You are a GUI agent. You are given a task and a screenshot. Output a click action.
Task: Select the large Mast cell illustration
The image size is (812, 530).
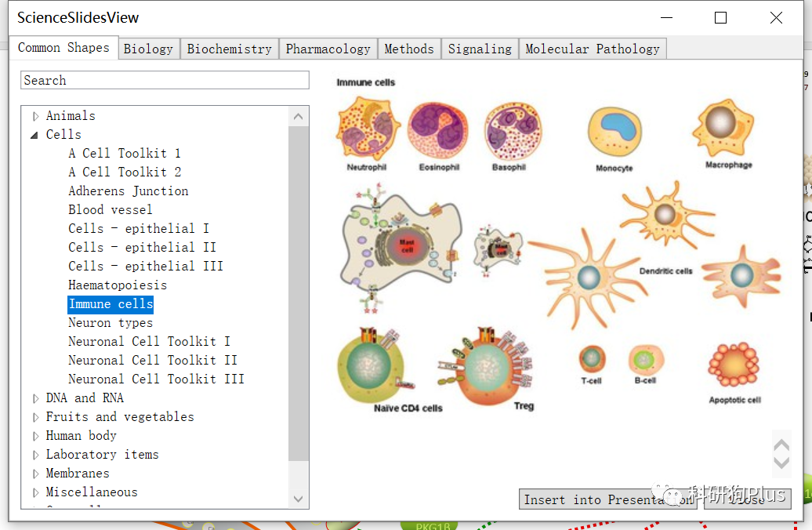401,248
